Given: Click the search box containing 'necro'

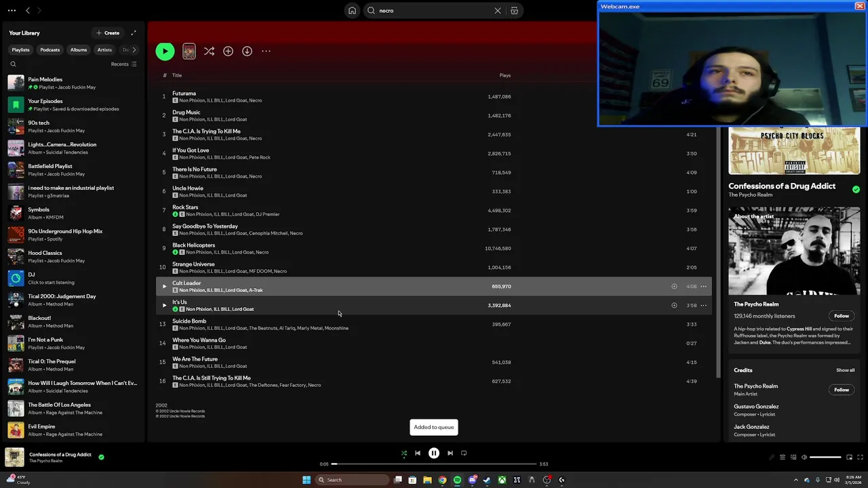Looking at the screenshot, I should click(434, 11).
